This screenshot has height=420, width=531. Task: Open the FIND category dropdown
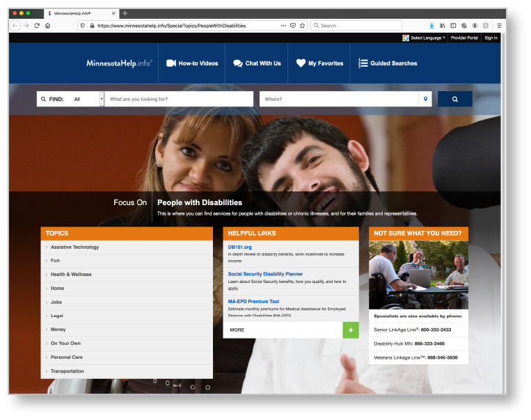[x=102, y=99]
